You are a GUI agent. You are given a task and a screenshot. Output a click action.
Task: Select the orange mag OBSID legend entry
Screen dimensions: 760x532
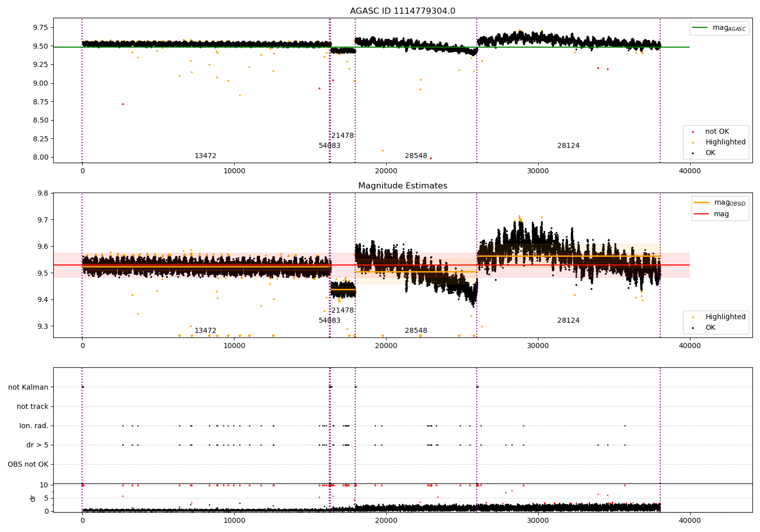click(720, 203)
